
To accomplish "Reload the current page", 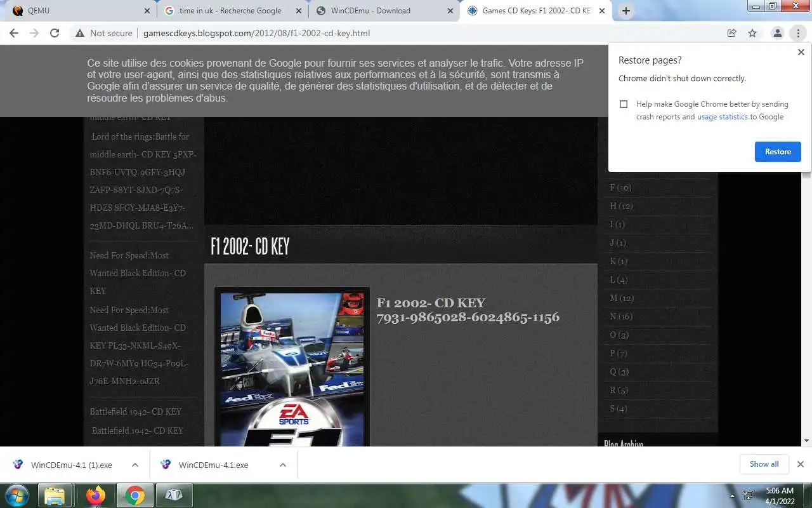I will coord(55,33).
